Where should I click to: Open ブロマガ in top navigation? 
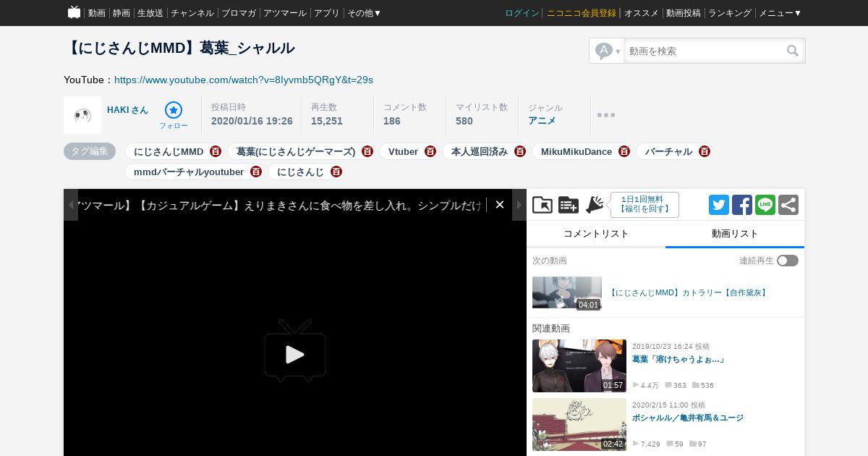point(239,13)
